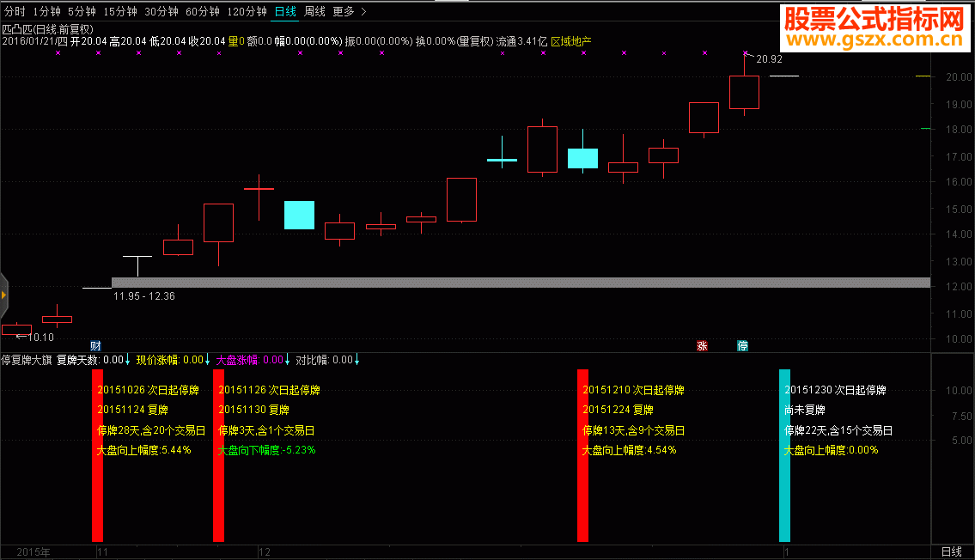Screen dimensions: 975x560
Task: Click the 财 financial marker icon
Action: [x=95, y=345]
